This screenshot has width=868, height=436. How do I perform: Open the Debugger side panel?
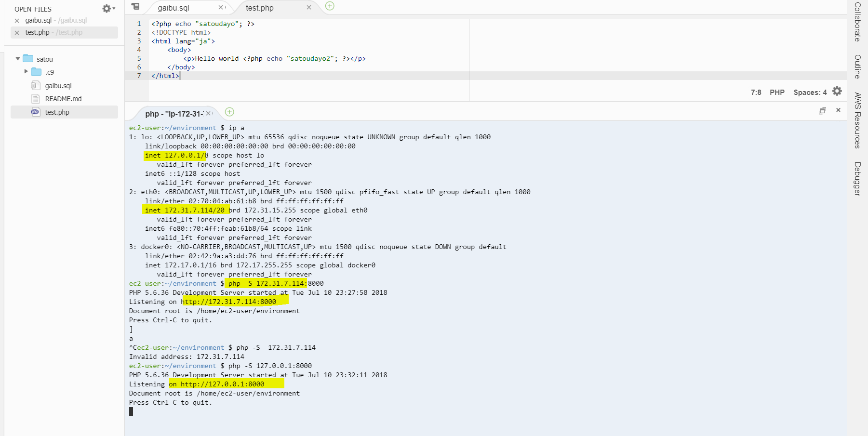pyautogui.click(x=857, y=179)
